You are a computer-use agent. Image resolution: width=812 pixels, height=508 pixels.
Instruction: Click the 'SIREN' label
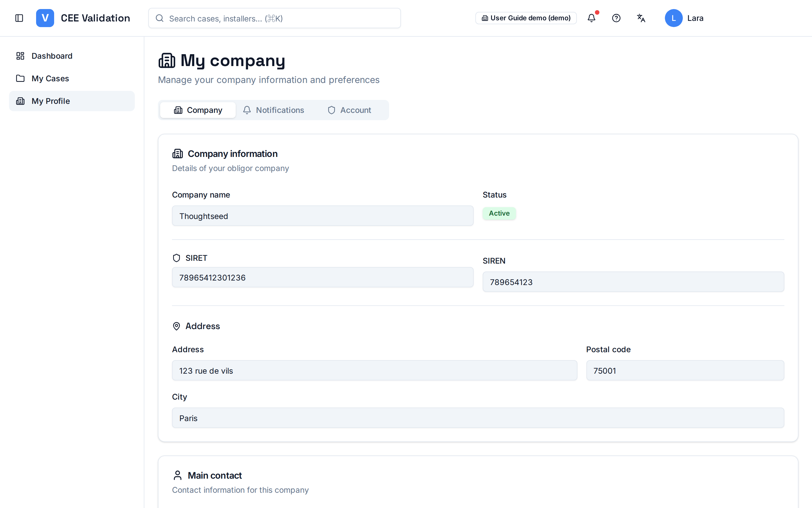tap(494, 261)
